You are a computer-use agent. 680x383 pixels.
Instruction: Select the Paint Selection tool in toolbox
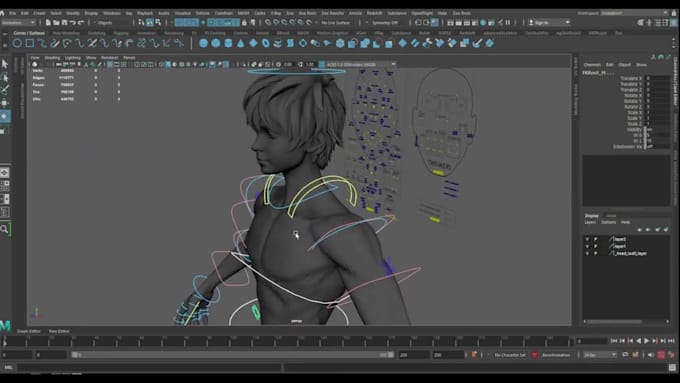[5, 90]
